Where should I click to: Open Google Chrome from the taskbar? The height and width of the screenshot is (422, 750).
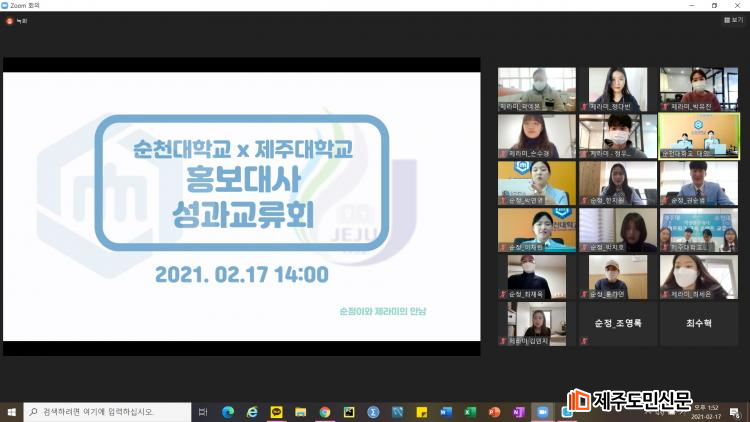click(x=325, y=412)
